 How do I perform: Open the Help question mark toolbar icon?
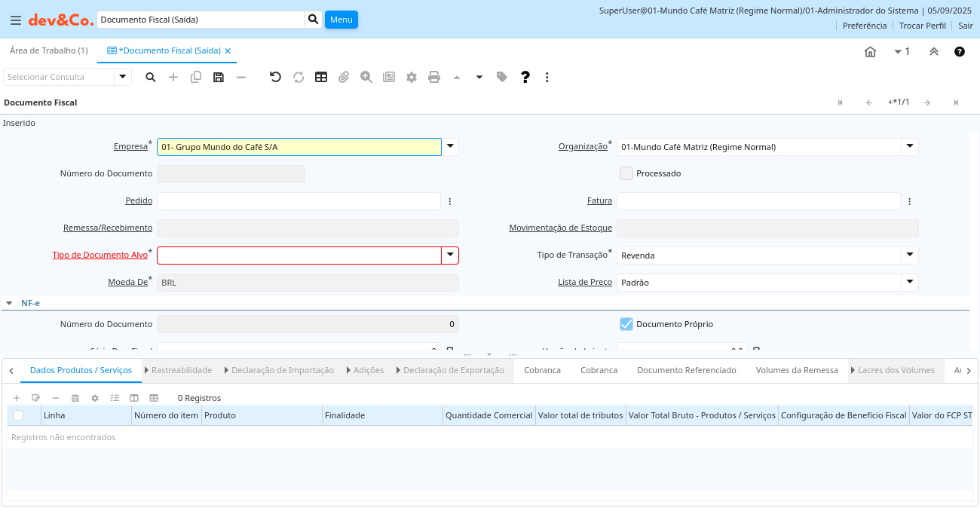pyautogui.click(x=525, y=77)
